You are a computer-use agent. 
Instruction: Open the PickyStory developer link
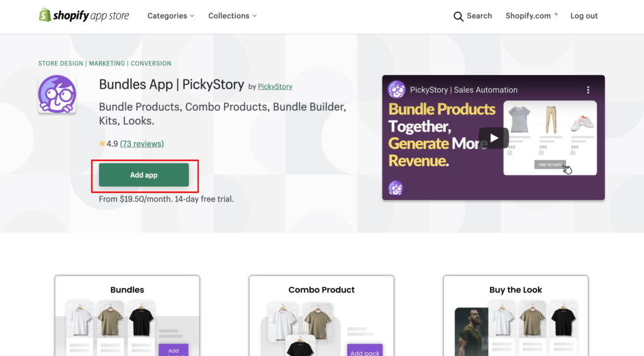[275, 87]
